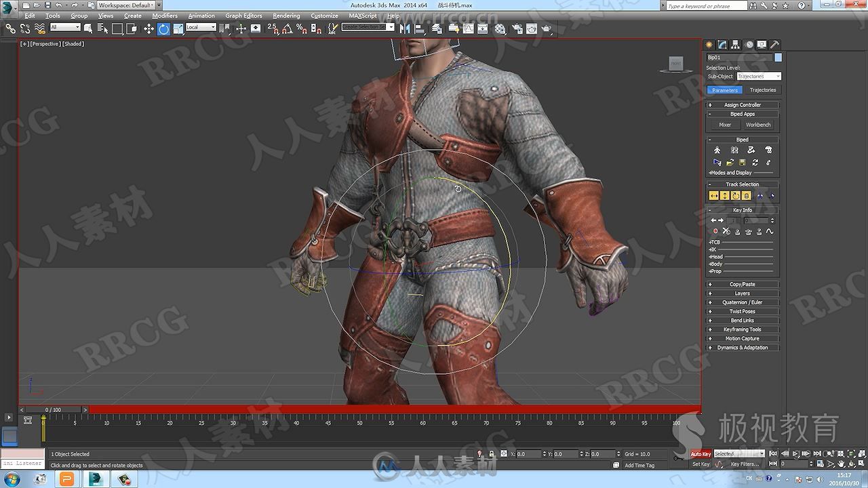Image resolution: width=868 pixels, height=488 pixels.
Task: Toggle the Percent Snap tool
Action: (x=301, y=28)
